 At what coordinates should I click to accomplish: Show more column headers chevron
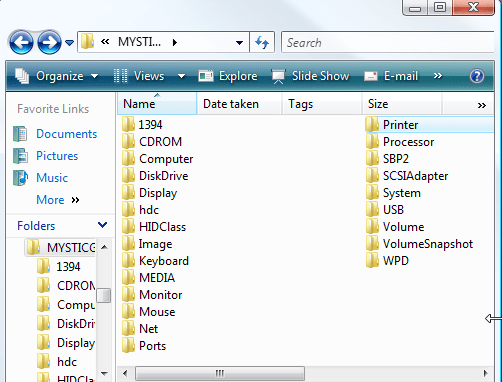pos(481,105)
